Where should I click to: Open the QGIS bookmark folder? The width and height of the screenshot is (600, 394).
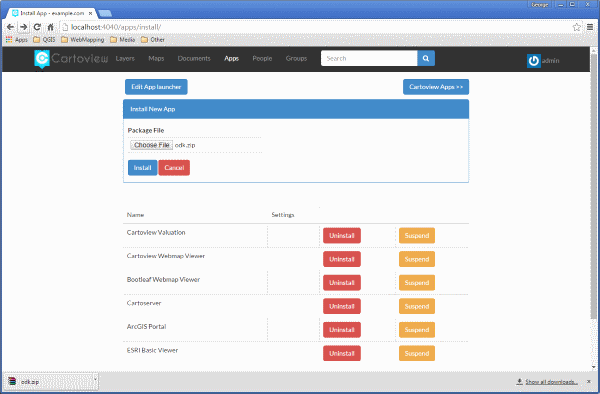44,39
